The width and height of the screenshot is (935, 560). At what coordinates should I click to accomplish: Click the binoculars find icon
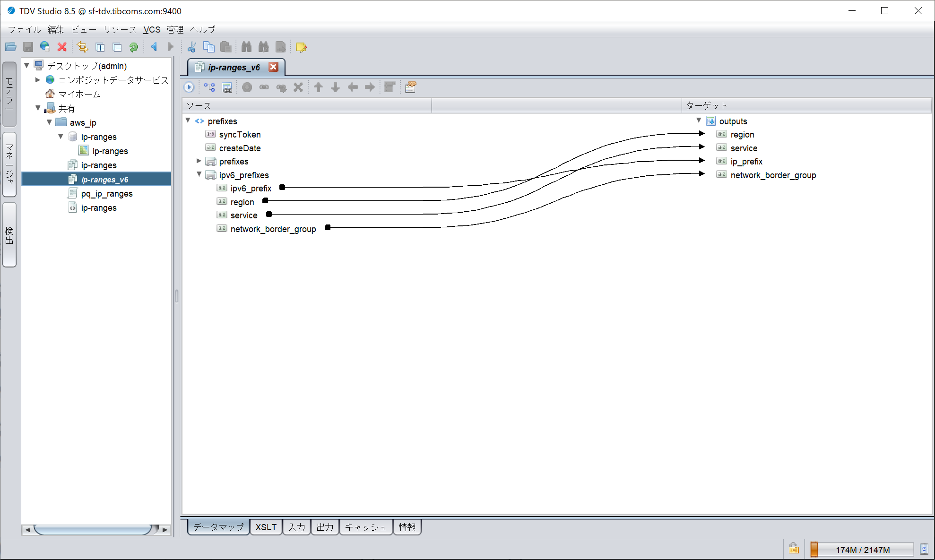[246, 47]
